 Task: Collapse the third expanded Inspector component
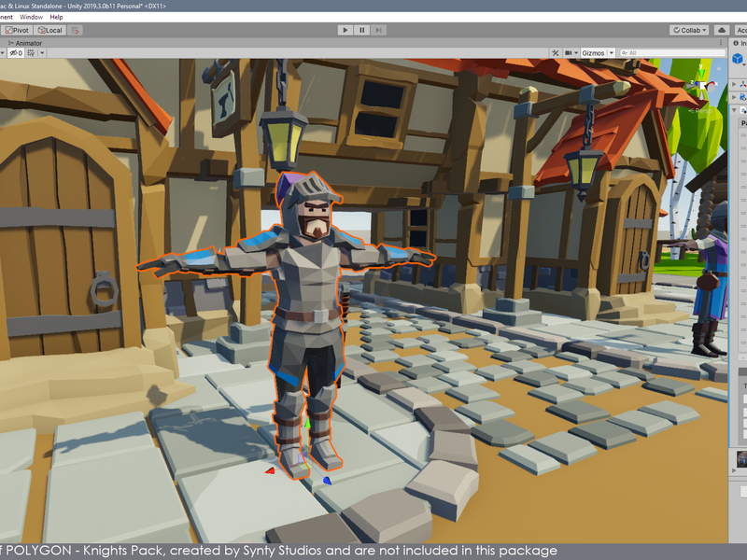[x=734, y=110]
